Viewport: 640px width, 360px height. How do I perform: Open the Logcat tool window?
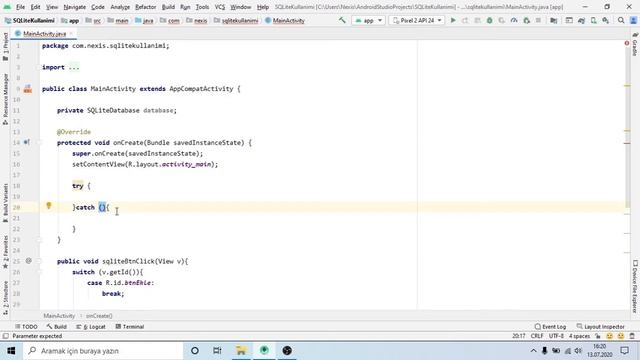pyautogui.click(x=91, y=327)
